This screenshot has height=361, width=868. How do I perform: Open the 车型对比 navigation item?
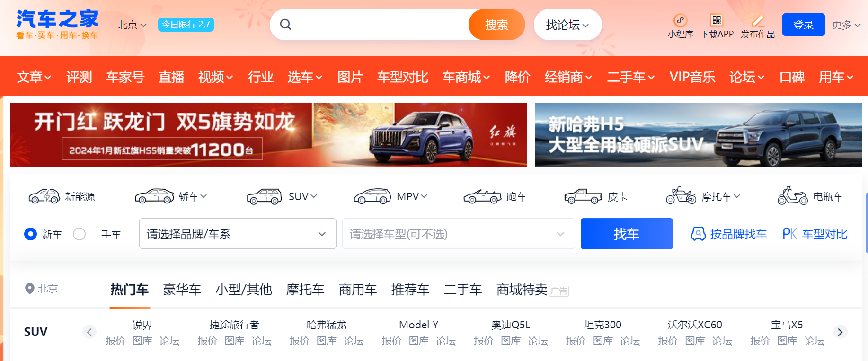point(403,77)
